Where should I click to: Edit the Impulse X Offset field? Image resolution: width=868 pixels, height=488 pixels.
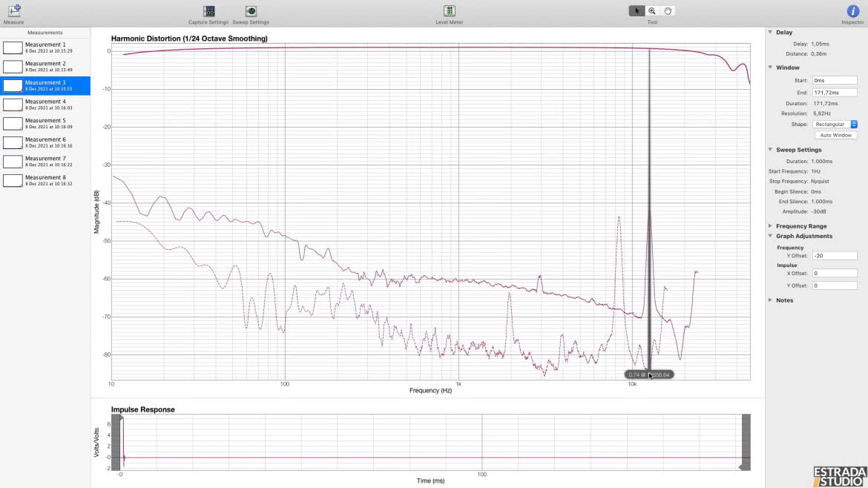pyautogui.click(x=835, y=274)
